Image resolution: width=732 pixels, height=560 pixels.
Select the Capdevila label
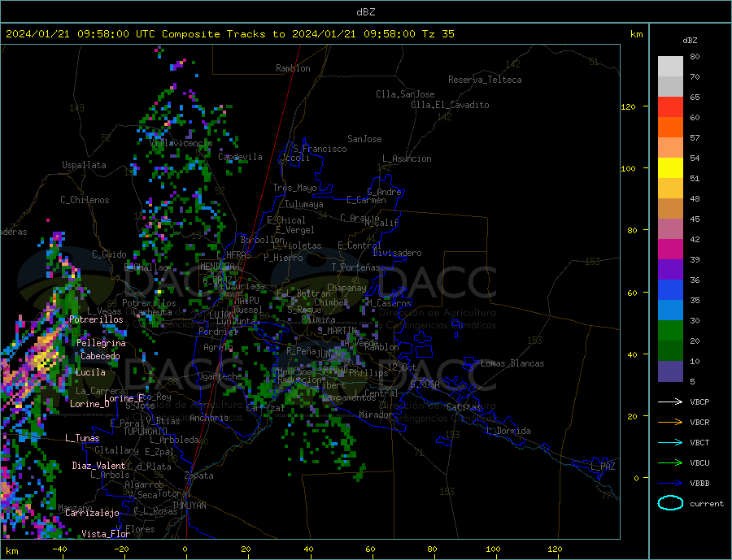tap(241, 157)
